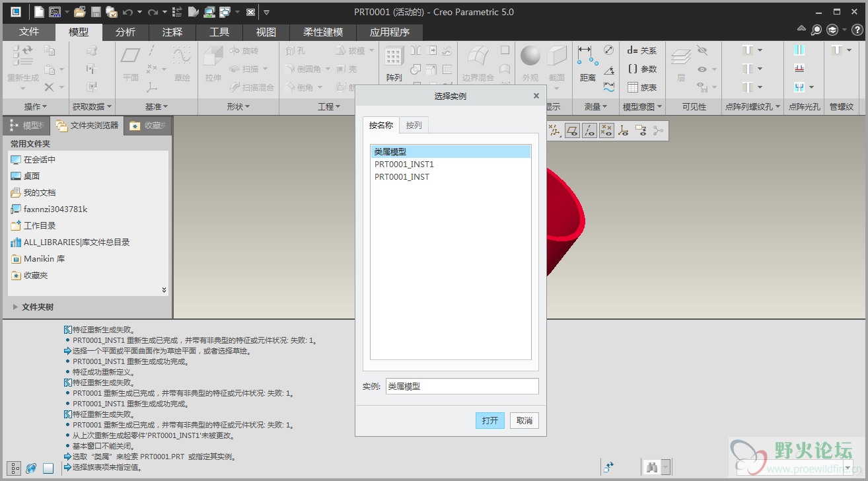
Task: Create a new file from quick access toolbar
Action: click(39, 12)
